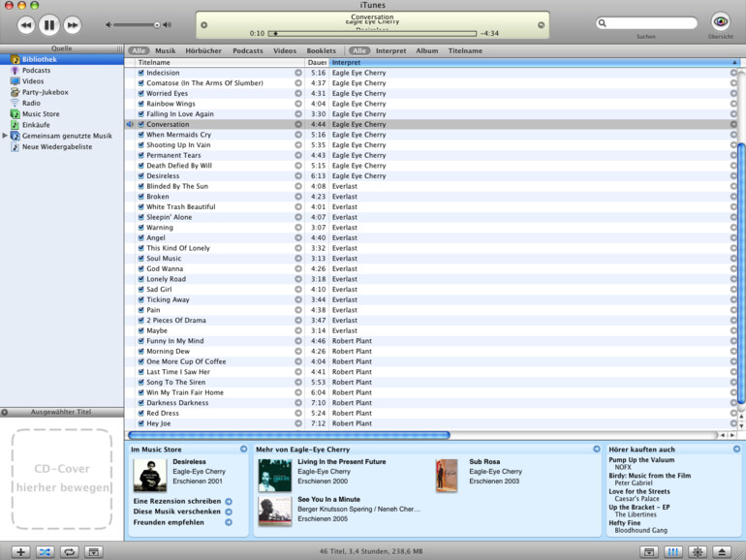This screenshot has width=746, height=560.
Task: Show or hide artwork panel button
Action: tap(94, 552)
